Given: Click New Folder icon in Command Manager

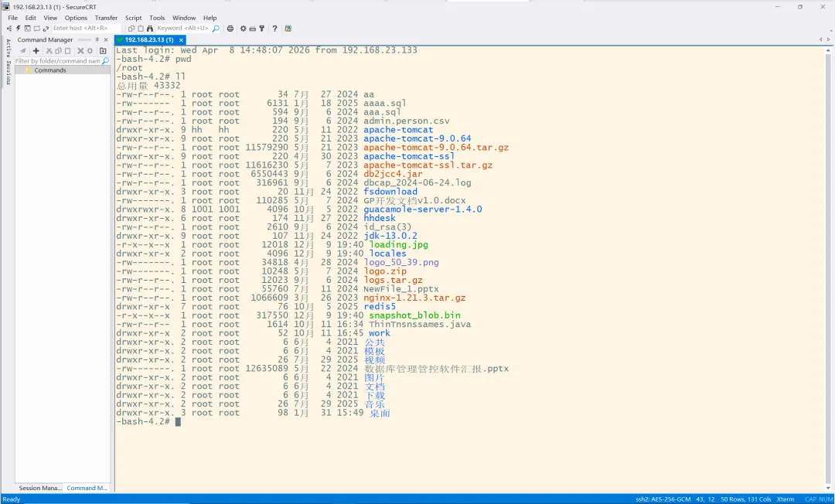Looking at the screenshot, I should 103,50.
